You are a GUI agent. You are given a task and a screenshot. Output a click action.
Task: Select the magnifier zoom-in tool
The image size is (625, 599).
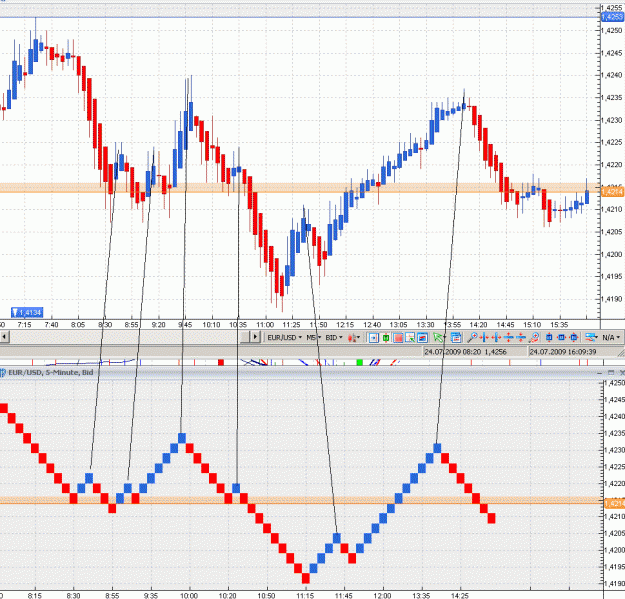click(x=472, y=338)
